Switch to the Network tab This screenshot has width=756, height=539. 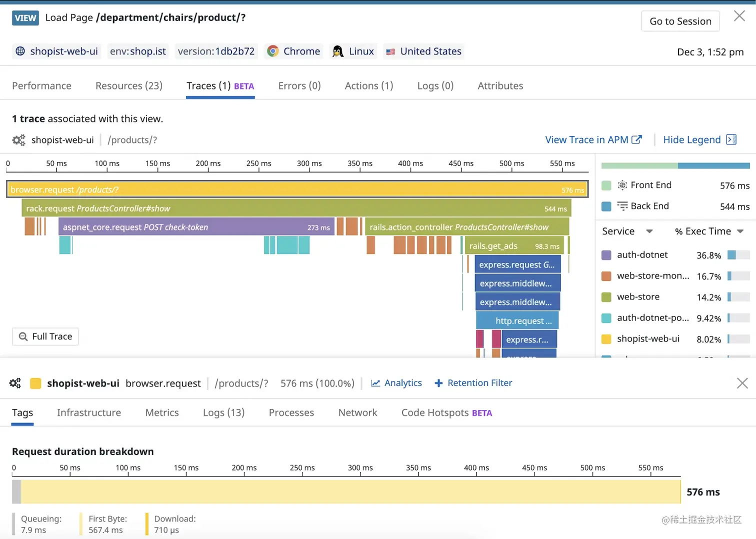point(358,412)
